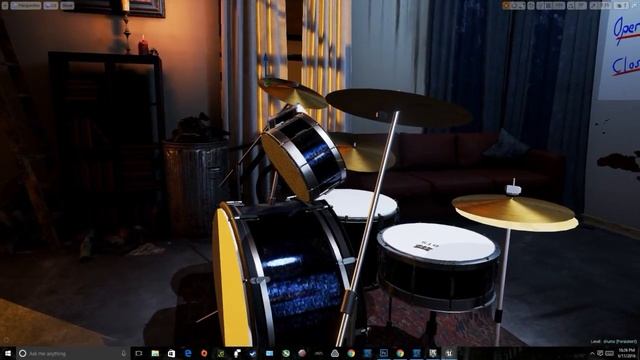The image size is (640, 360).
Task: Select the Scale transform tool
Action: click(522, 5)
